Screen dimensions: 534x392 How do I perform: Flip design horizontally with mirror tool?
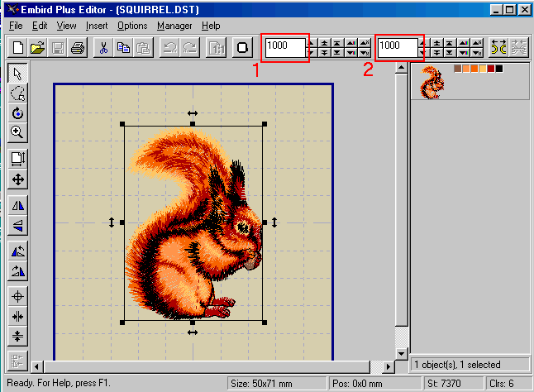pos(17,205)
